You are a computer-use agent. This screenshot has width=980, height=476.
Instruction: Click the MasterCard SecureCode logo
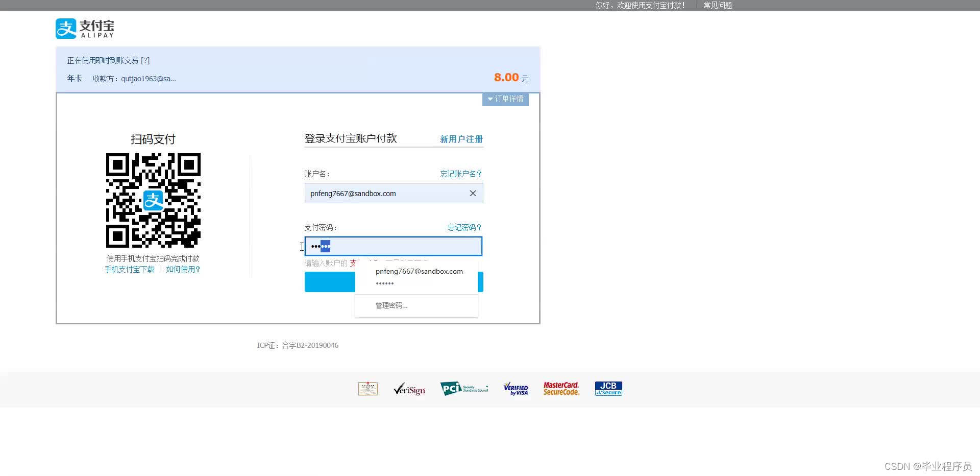click(561, 389)
